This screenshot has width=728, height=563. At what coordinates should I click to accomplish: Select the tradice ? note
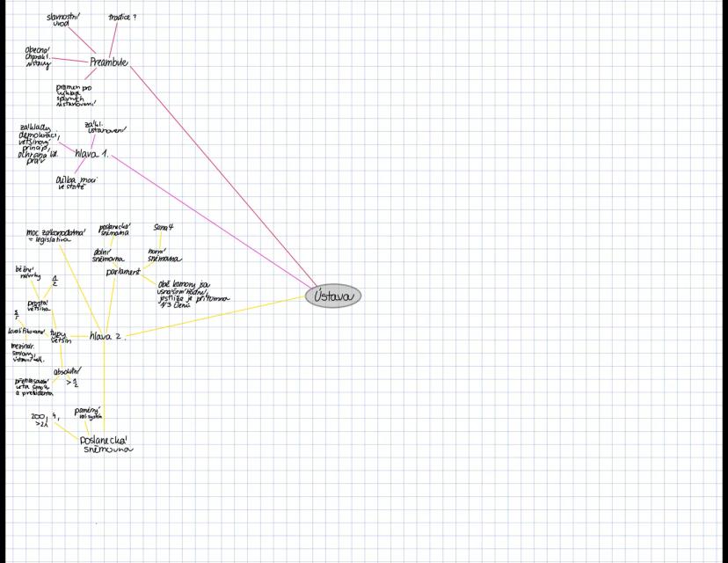click(122, 17)
